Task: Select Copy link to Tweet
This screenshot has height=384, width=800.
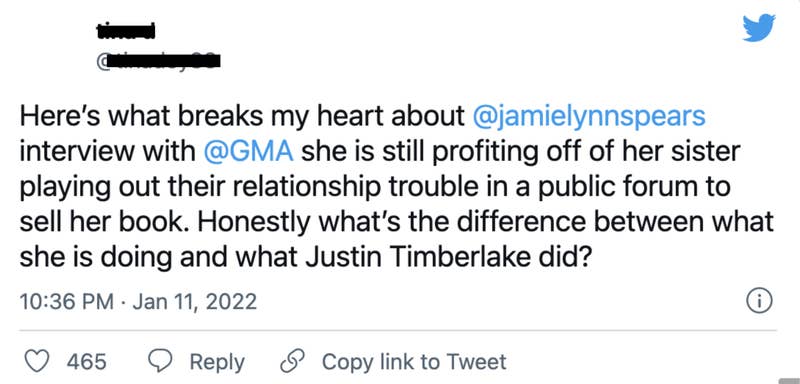Action: (414, 362)
